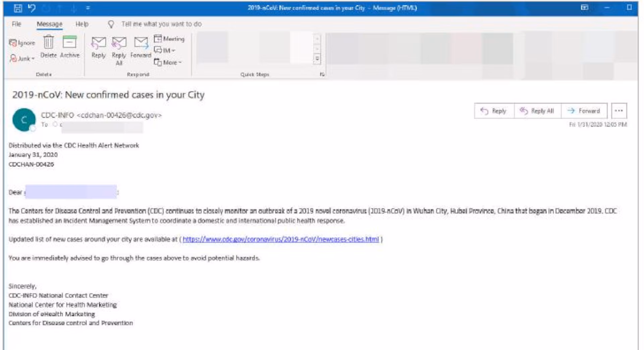Viewport: 644px width, 350px height.
Task: Open the three-dots more actions button
Action: click(x=619, y=111)
